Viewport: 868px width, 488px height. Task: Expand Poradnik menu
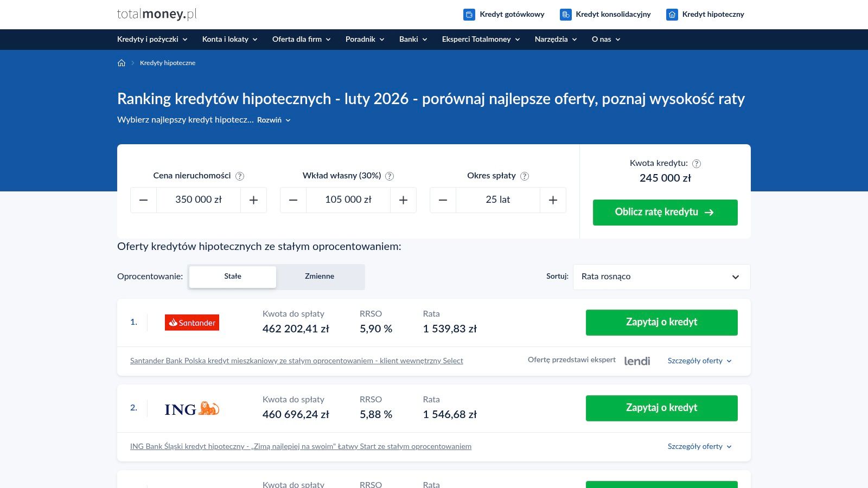click(x=365, y=39)
